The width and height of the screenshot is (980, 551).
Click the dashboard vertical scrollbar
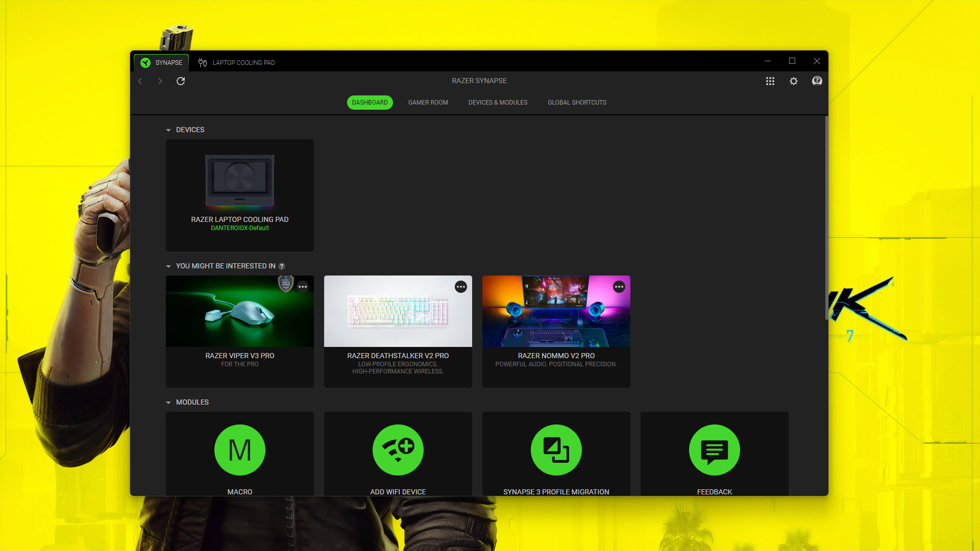(x=826, y=218)
